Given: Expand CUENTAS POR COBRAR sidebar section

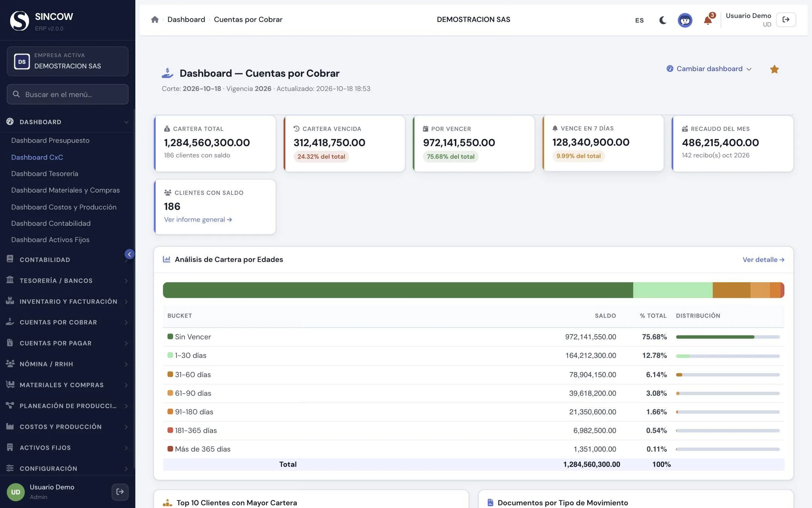Looking at the screenshot, I should click(68, 322).
